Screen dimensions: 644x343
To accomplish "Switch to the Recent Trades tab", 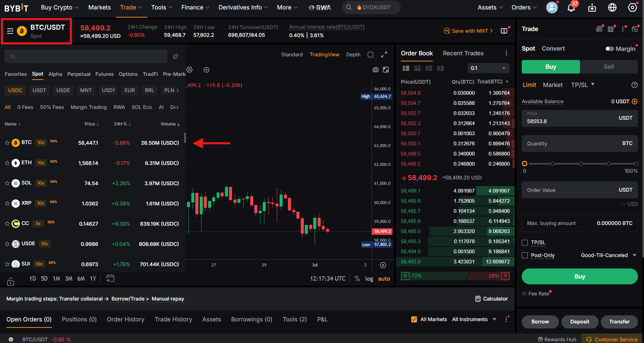I will (463, 53).
